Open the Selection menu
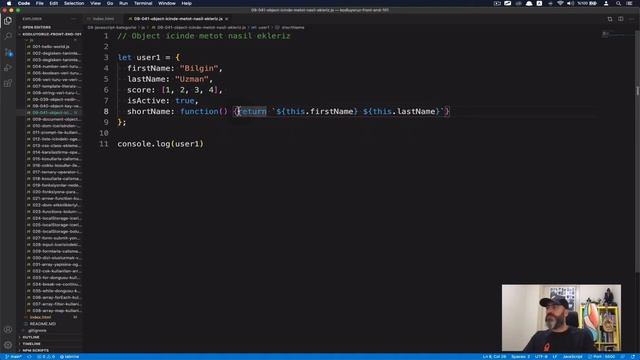This screenshot has height=360, width=640. pos(74,3)
